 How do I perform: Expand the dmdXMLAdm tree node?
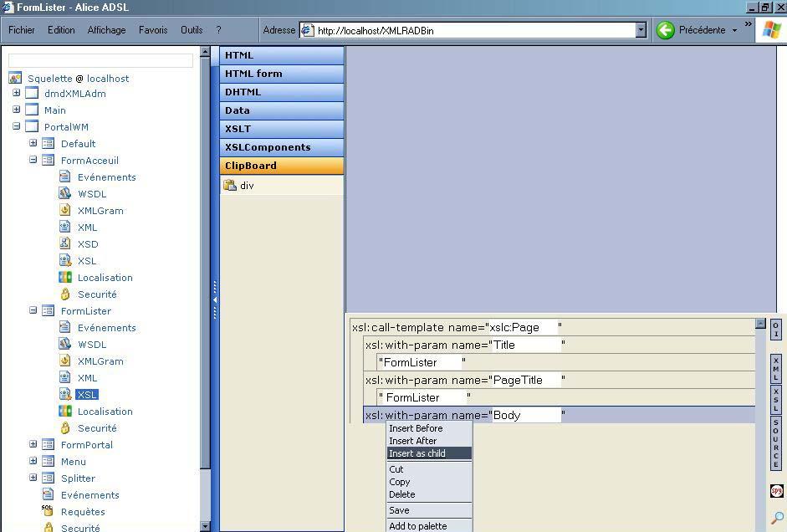coord(16,93)
